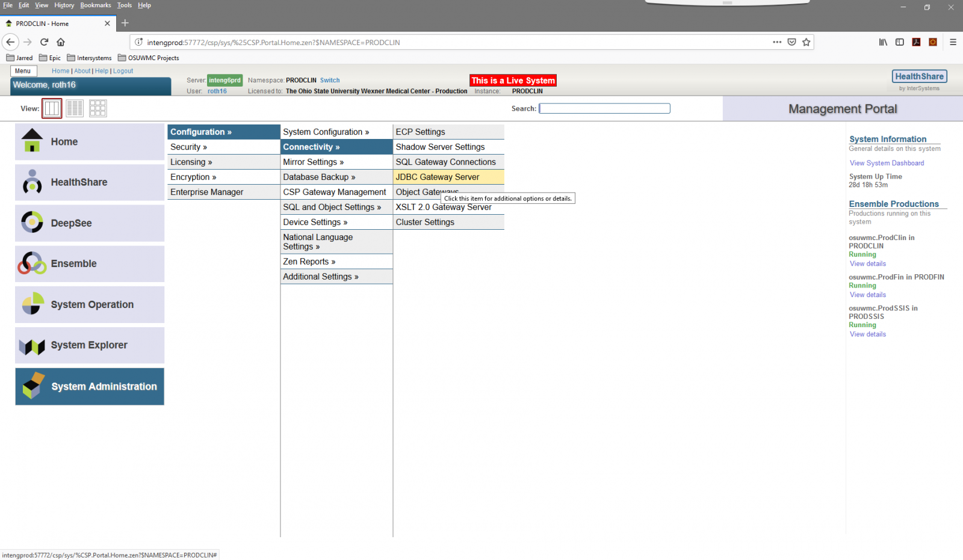Click the DeepSee circular icon
Viewport: 963px width, 560px height.
(32, 222)
